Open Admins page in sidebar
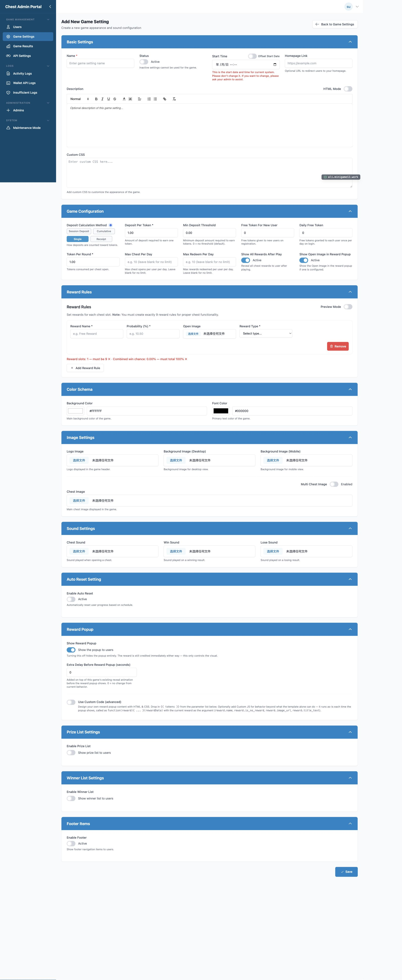The image size is (402, 980). coord(28,110)
